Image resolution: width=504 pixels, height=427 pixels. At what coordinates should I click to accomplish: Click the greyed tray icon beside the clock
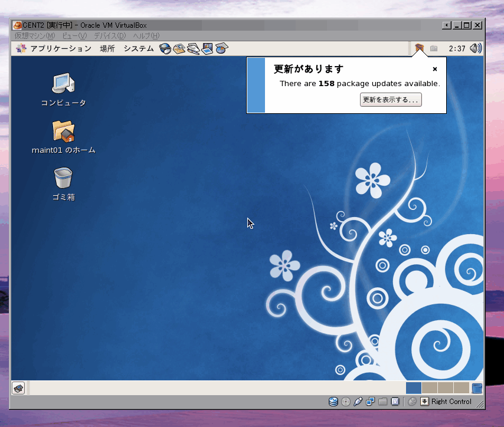434,48
